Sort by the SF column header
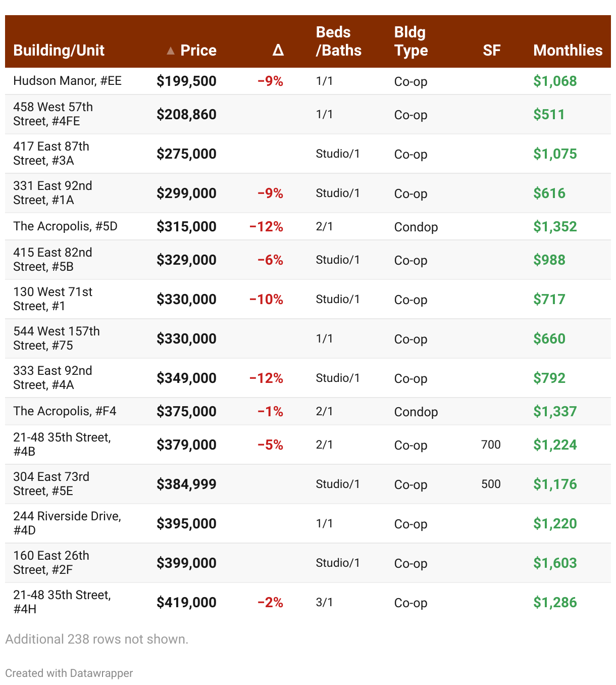Viewport: 616px width, 685px height. [x=491, y=51]
